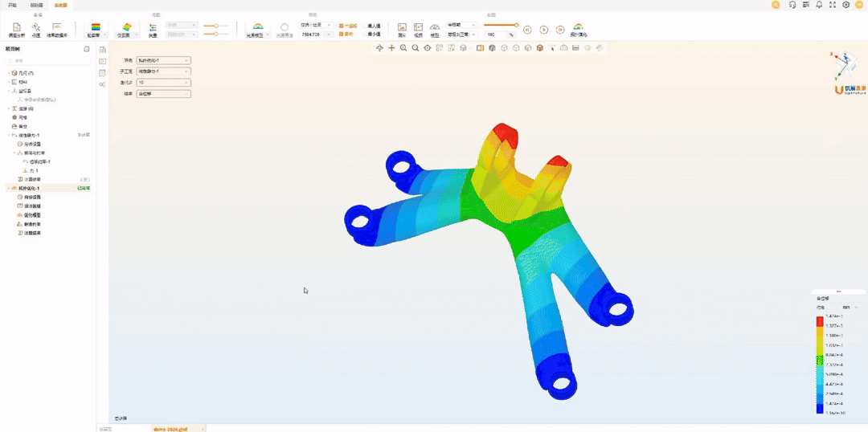
Task: Open the legend dropdown in color bar panel
Action: [x=850, y=307]
